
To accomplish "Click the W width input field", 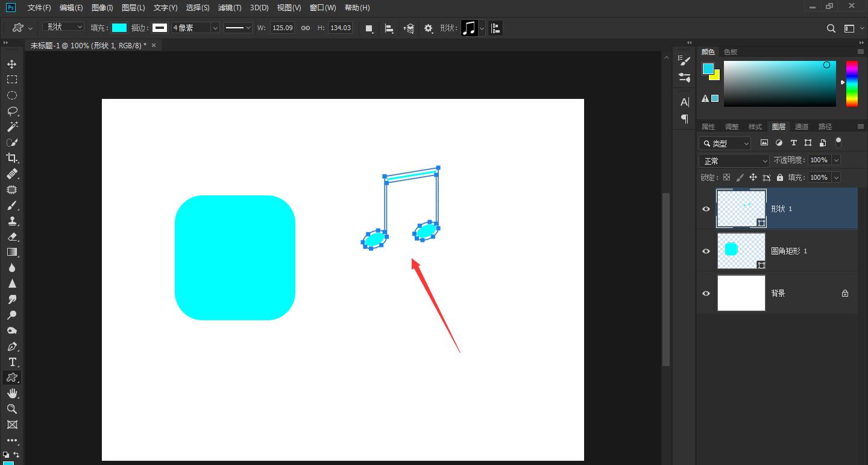I will click(282, 28).
